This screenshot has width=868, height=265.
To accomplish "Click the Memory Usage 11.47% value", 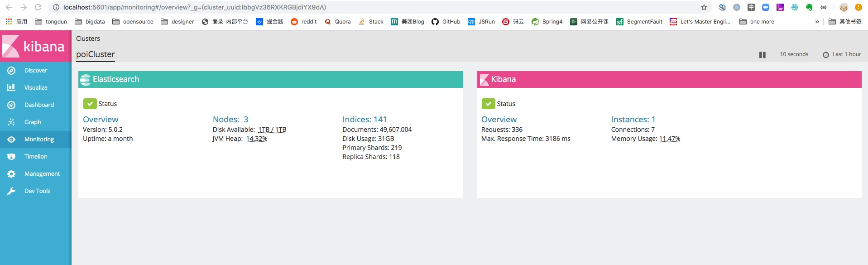I will 670,139.
